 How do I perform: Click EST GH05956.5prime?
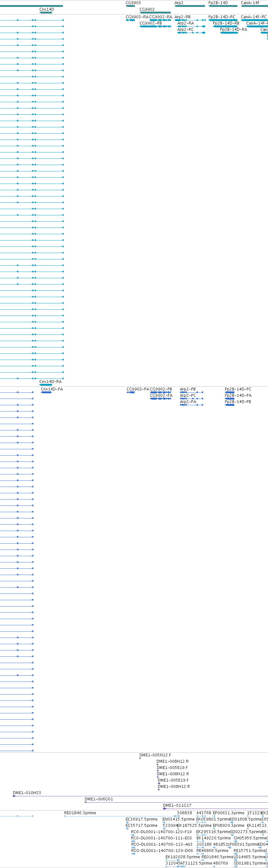250,838
